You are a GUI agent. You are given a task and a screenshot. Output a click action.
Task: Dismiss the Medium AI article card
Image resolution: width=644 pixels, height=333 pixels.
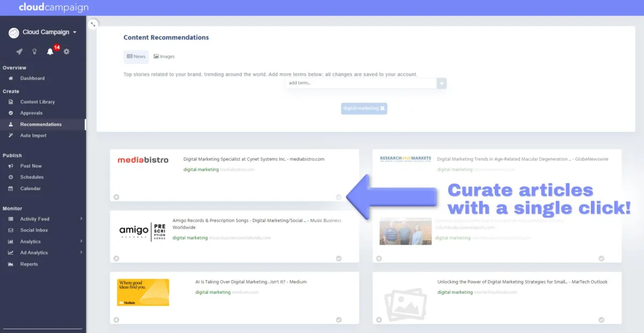(116, 320)
